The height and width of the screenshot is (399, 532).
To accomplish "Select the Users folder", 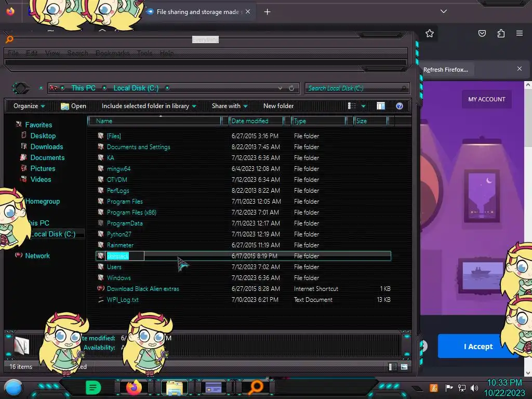I will click(114, 267).
